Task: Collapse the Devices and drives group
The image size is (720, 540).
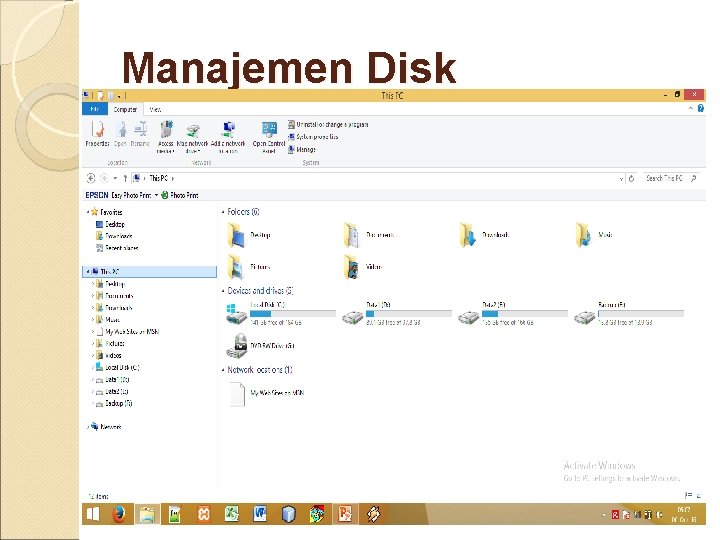Action: (x=223, y=291)
